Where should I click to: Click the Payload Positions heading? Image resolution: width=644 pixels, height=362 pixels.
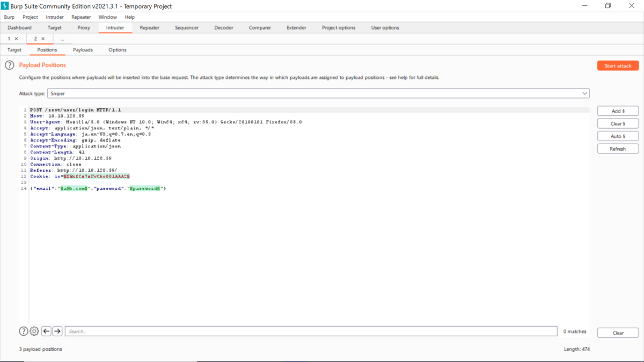click(42, 65)
